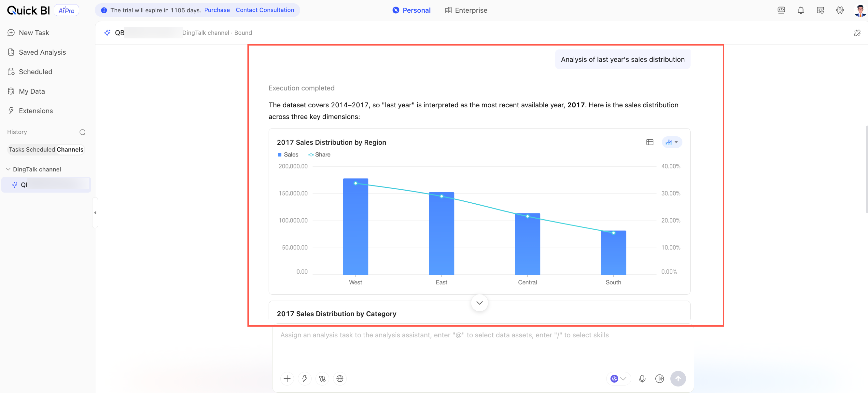Click the plus attachment button in composer
Screen dimensions: 868x393
pos(287,378)
